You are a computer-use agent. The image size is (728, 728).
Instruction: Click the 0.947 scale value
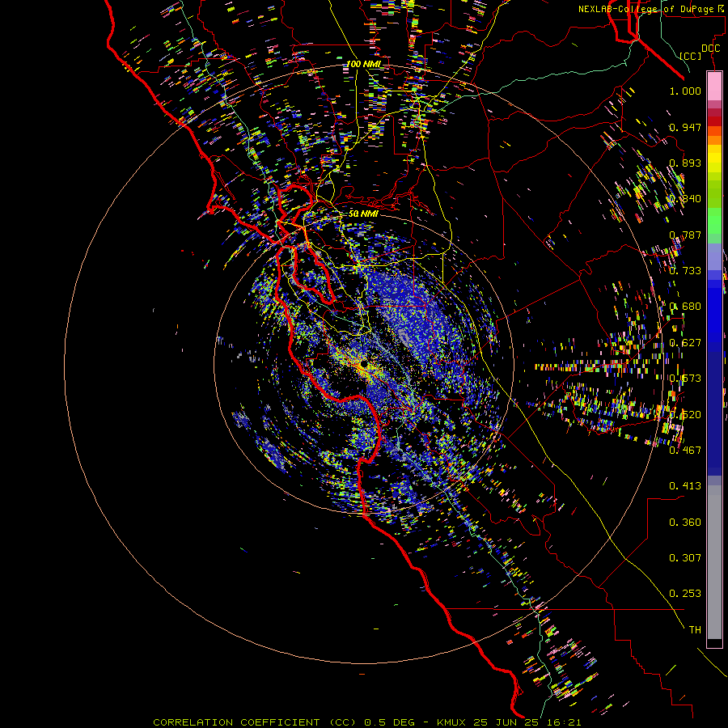click(x=685, y=127)
